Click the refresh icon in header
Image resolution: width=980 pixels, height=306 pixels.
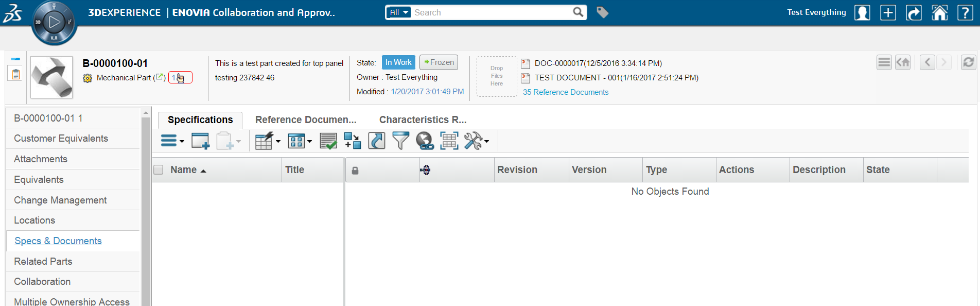pos(968,62)
